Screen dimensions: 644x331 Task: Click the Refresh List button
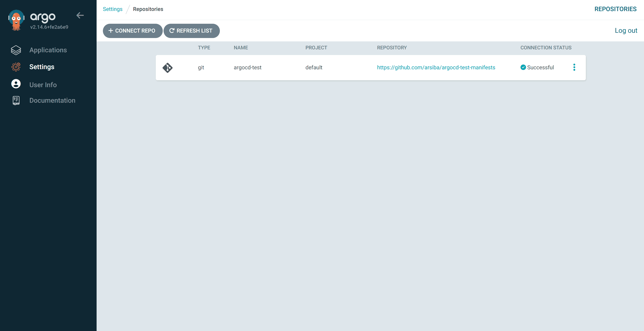(191, 31)
